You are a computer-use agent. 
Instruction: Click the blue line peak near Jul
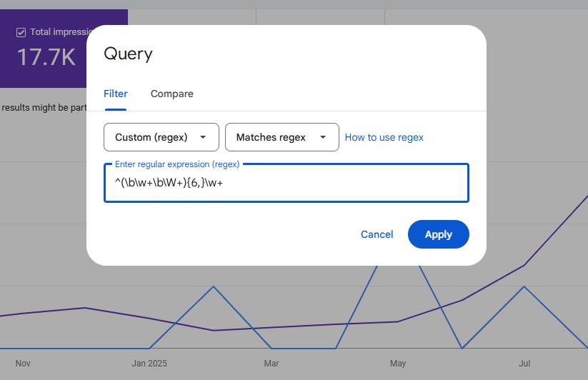524,286
